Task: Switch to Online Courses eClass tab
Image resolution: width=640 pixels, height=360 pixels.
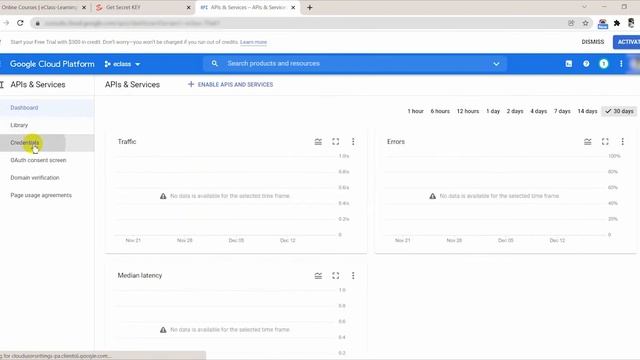Action: (x=39, y=7)
